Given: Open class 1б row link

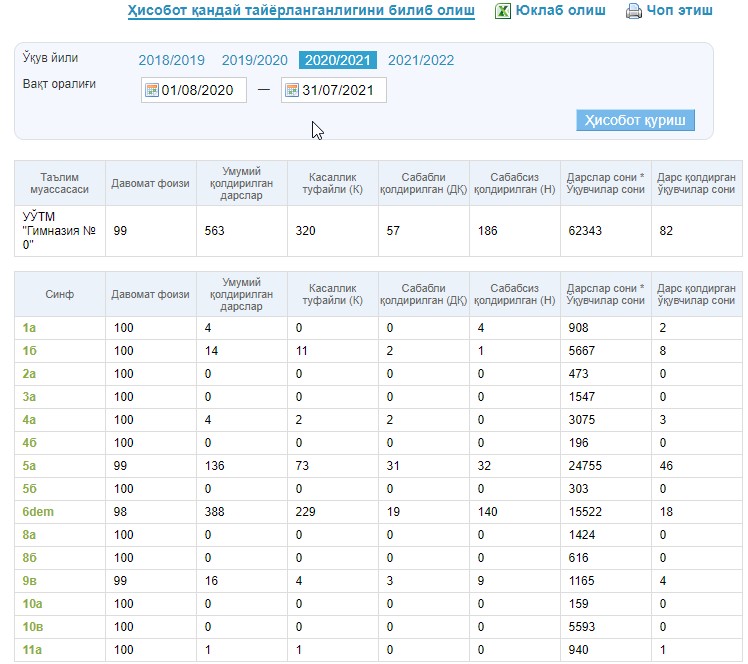Looking at the screenshot, I should point(28,351).
